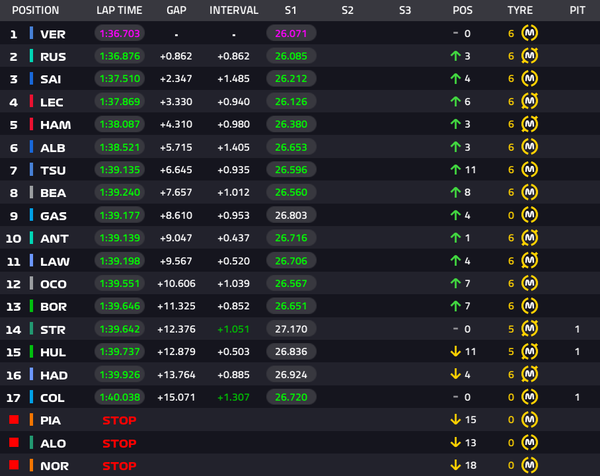Select the driver name HAD

pos(54,375)
